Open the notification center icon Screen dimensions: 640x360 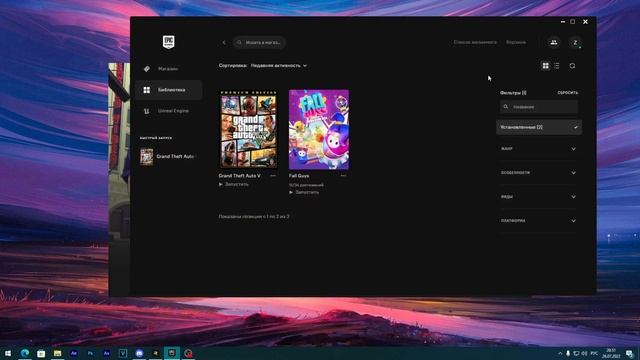tap(629, 353)
